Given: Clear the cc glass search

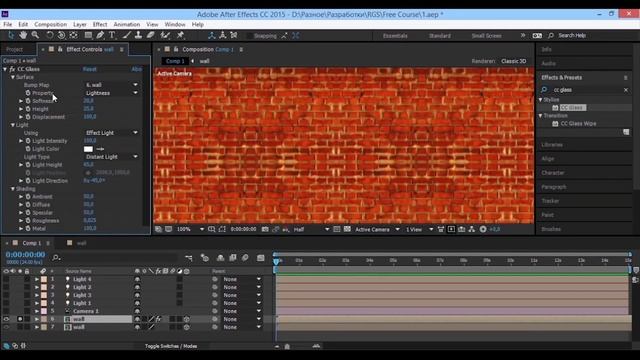Looking at the screenshot, I should [626, 90].
